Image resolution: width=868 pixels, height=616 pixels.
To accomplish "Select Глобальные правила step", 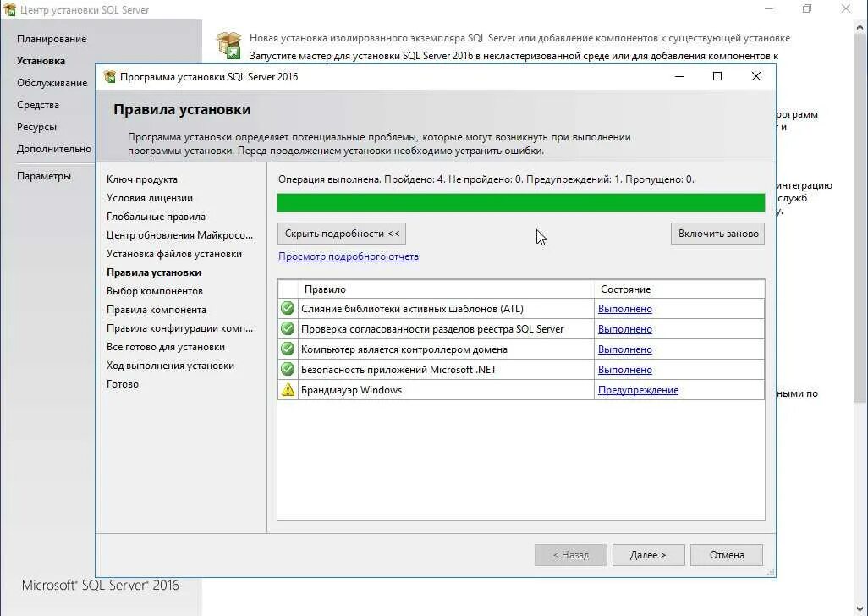I will tap(156, 217).
